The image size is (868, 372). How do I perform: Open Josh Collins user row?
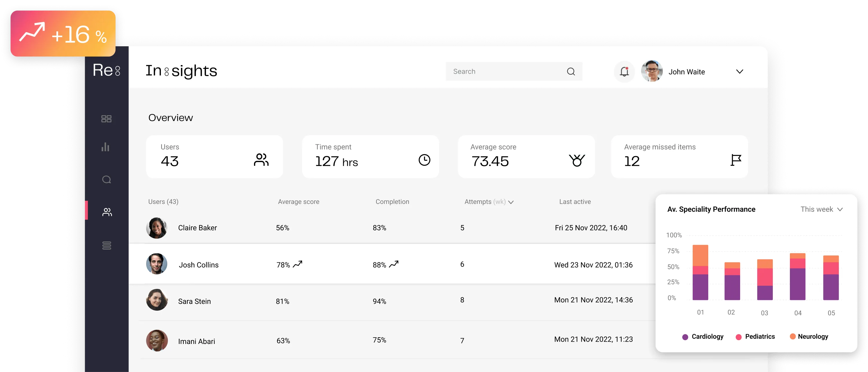[198, 265]
